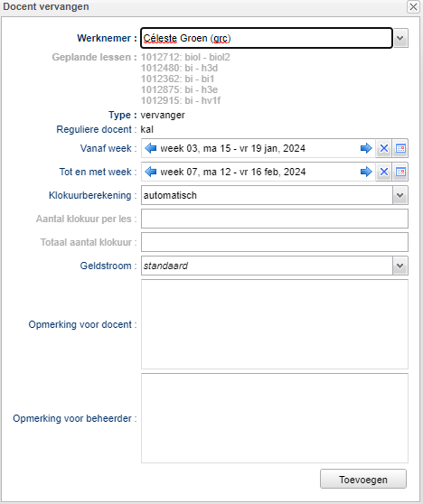The width and height of the screenshot is (423, 504).
Task: Go to previous week in Vanaf week
Action: point(151,148)
